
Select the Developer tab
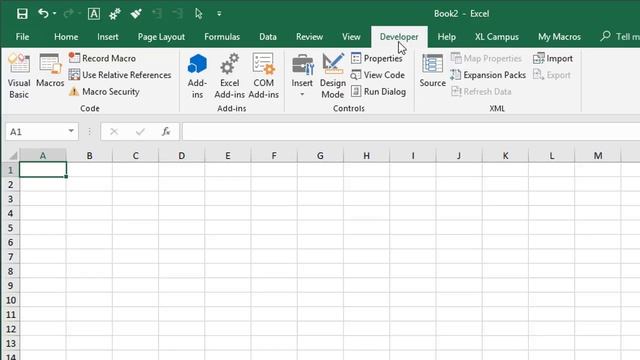pos(399,37)
